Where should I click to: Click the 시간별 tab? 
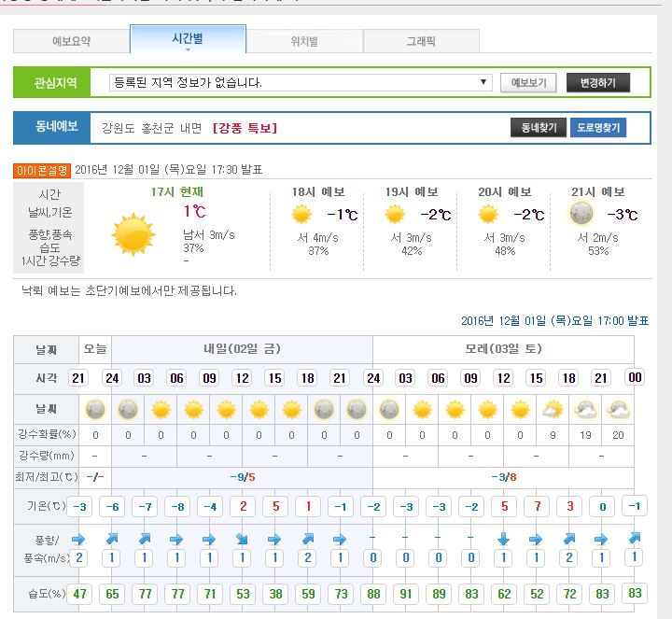click(x=188, y=39)
